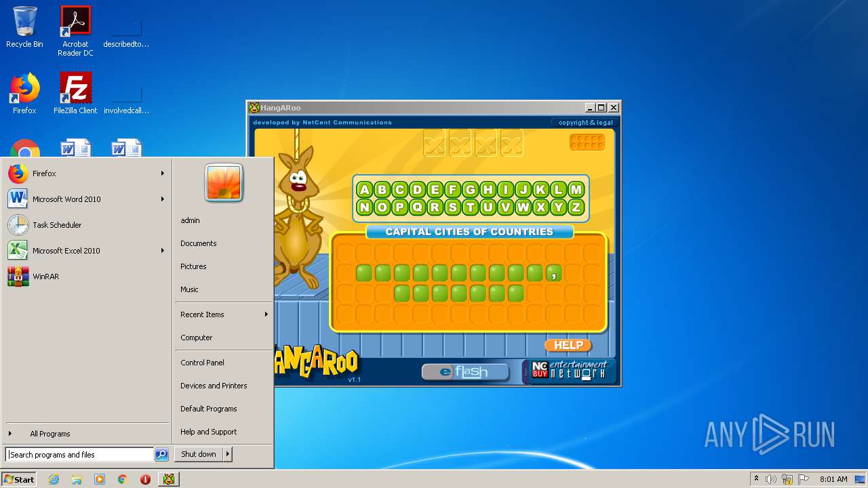This screenshot has width=868, height=488.
Task: Expand Recent Items submenu arrow
Action: (x=267, y=314)
